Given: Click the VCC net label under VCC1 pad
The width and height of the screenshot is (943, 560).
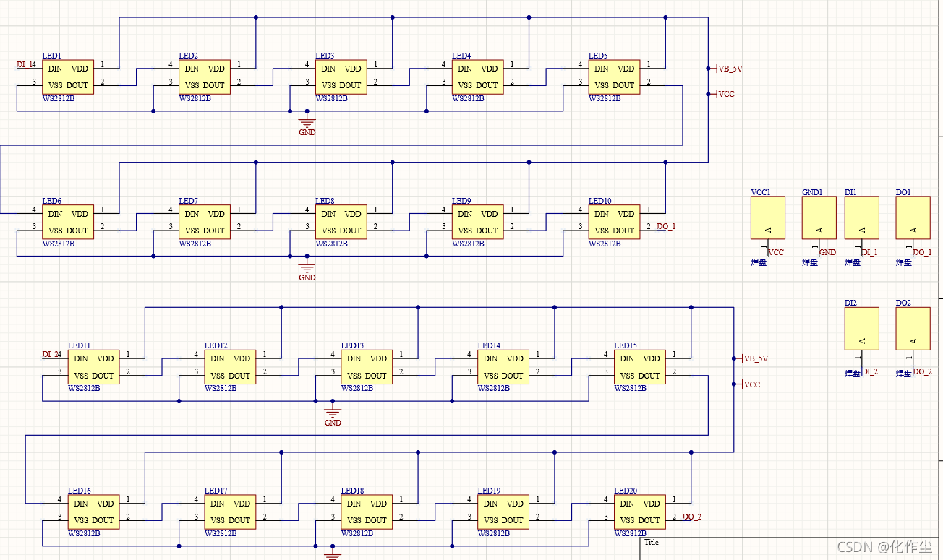Looking at the screenshot, I should tap(776, 253).
